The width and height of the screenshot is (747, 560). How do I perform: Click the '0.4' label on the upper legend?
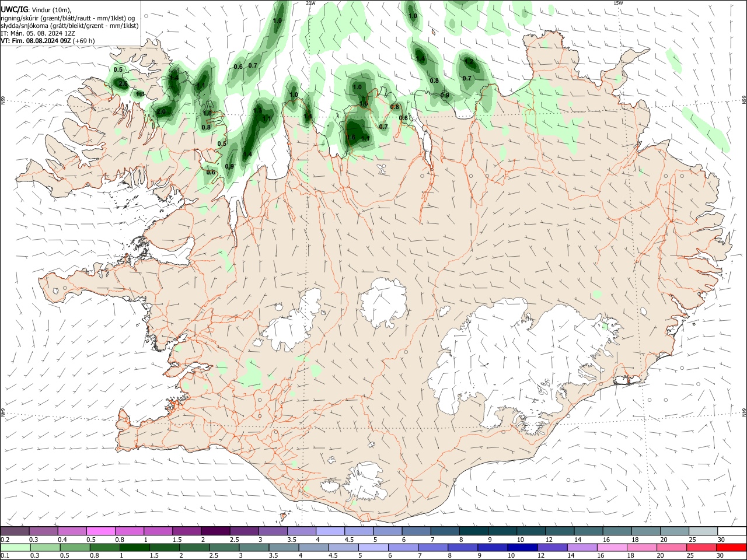pyautogui.click(x=62, y=540)
